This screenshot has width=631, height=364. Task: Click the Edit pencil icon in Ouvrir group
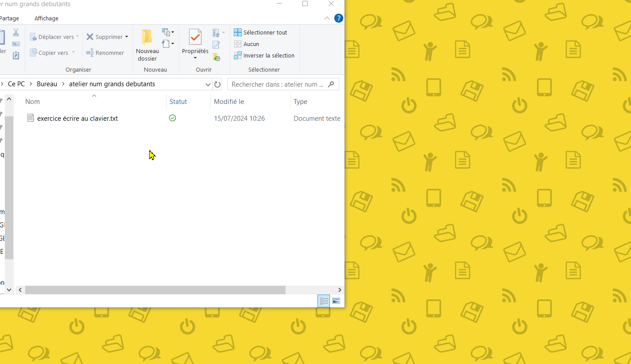point(216,45)
